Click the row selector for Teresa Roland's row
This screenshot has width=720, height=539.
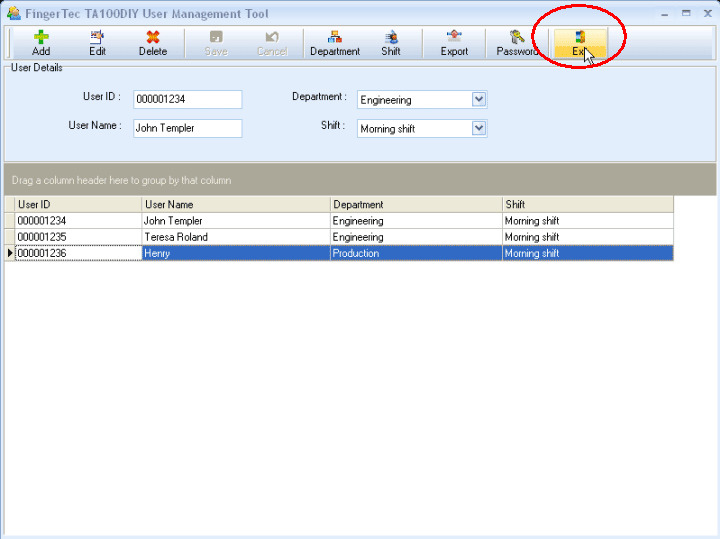(10, 237)
